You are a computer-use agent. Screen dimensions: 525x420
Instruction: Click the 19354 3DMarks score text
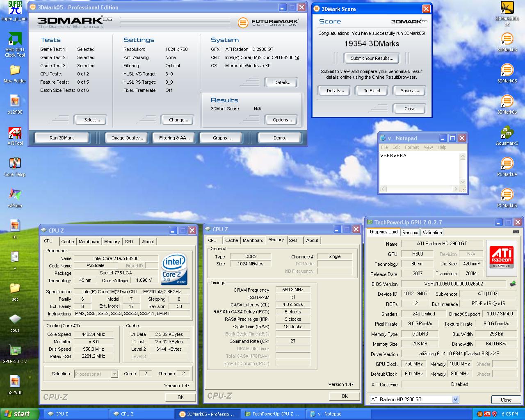click(x=372, y=43)
